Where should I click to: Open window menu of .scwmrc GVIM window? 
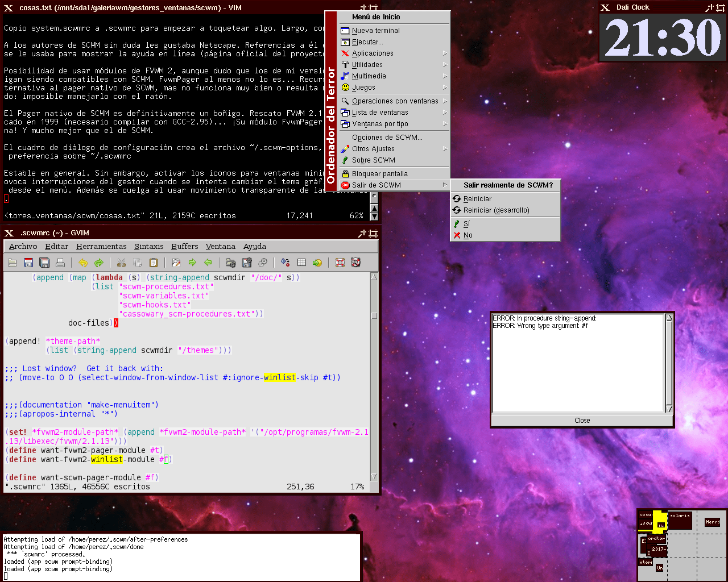9,233
